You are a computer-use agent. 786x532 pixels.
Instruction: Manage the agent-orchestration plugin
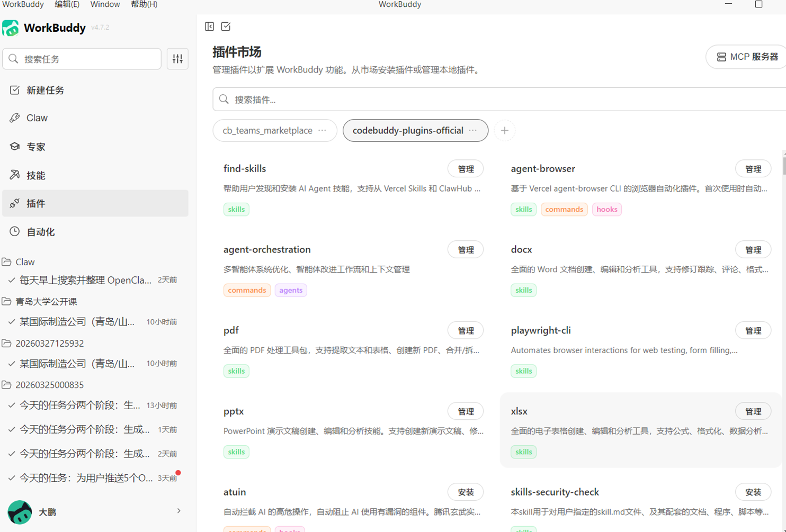(466, 250)
